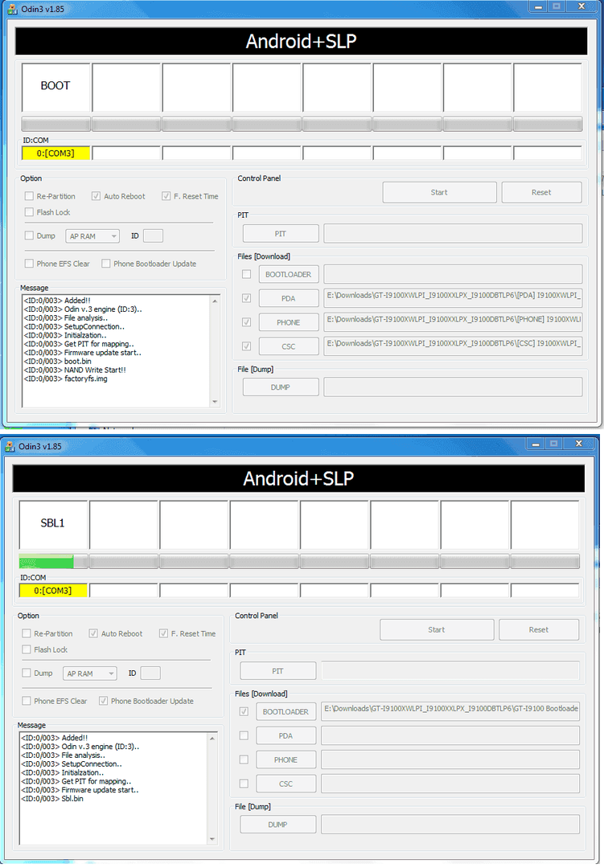Open the AP RAM dropdown in lower window
Viewport: 604px width, 868px height.
[x=90, y=674]
